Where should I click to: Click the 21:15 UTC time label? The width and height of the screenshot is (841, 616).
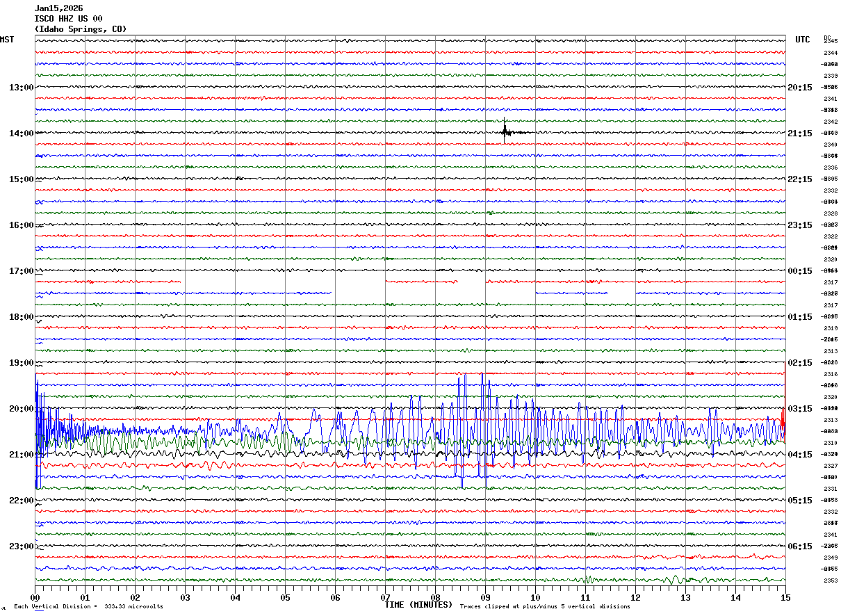click(x=799, y=133)
